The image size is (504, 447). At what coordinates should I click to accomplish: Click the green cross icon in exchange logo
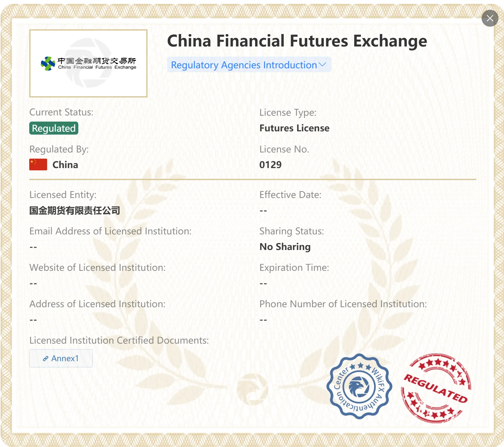point(48,63)
